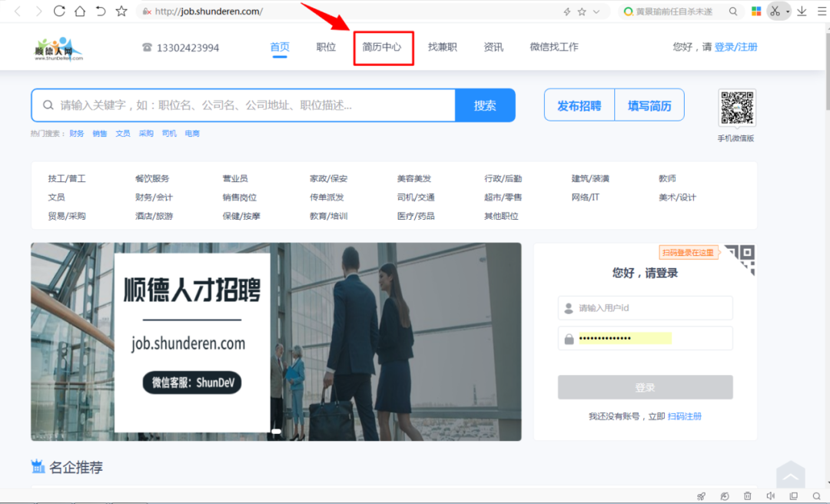Select job category 建筑/装潢
The height and width of the screenshot is (504, 830).
point(590,178)
